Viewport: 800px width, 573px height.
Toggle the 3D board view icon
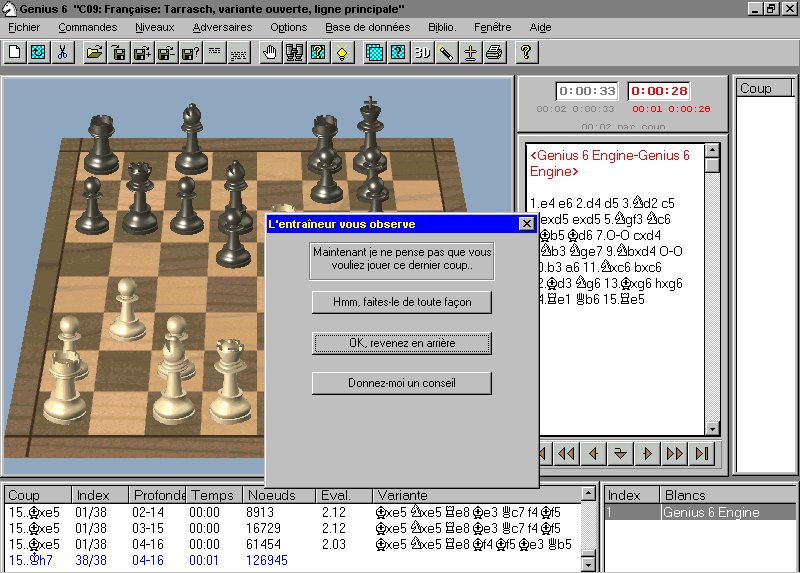pyautogui.click(x=422, y=53)
